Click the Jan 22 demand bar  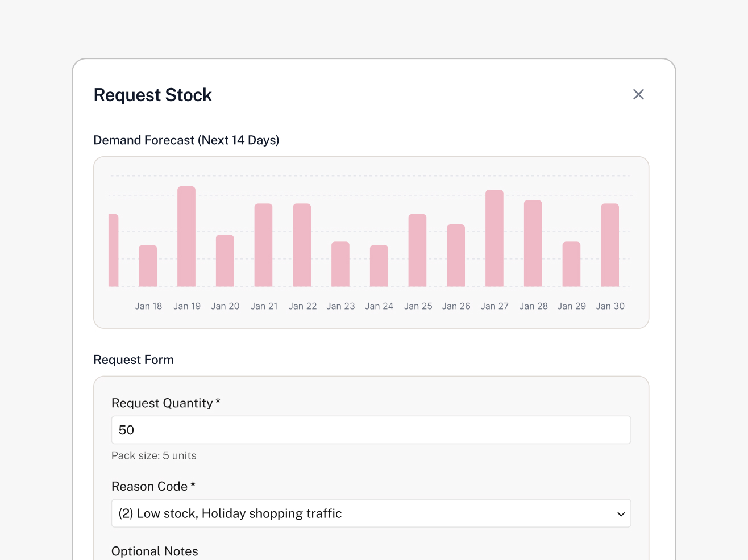coord(302,245)
